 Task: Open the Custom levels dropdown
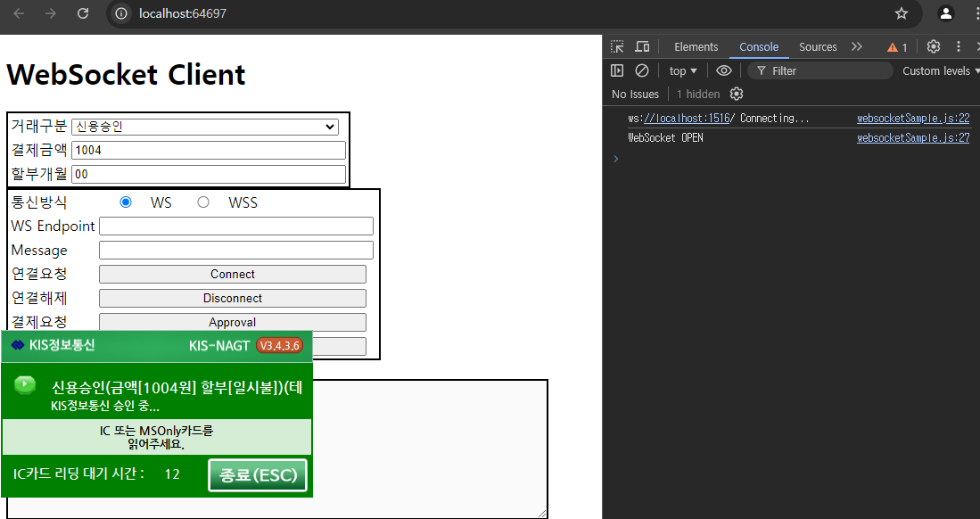pos(939,71)
